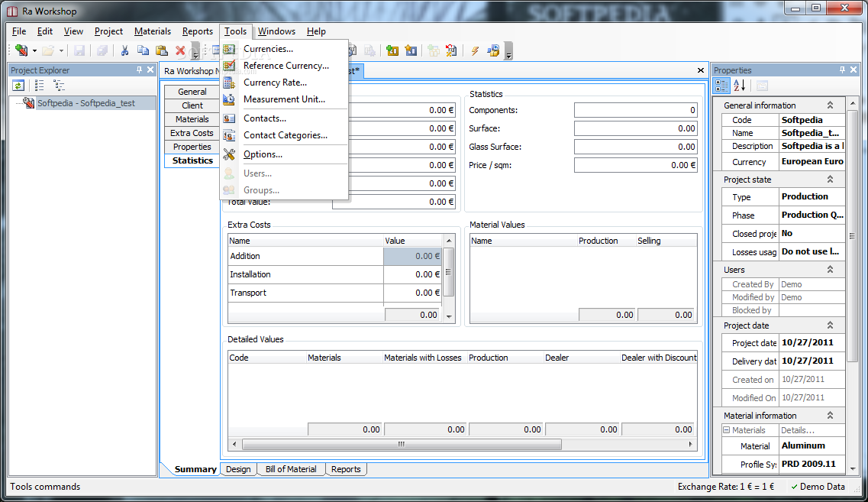868x502 pixels.
Task: Open the File menu
Action: (x=19, y=31)
